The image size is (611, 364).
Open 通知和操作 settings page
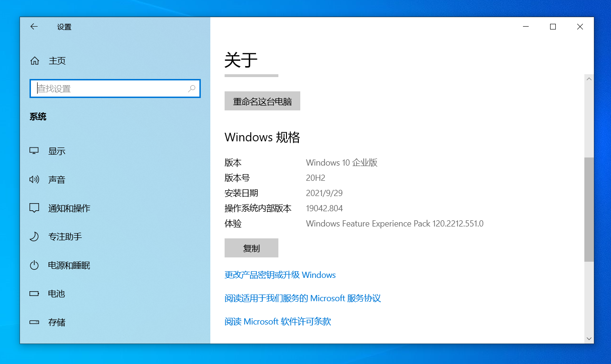tap(115, 208)
